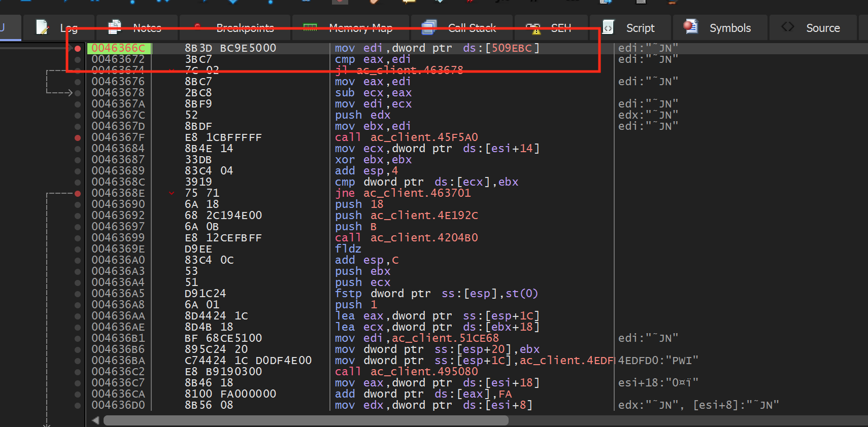Select address 00463684 in disassembly
868x427 pixels.
pyautogui.click(x=118, y=149)
